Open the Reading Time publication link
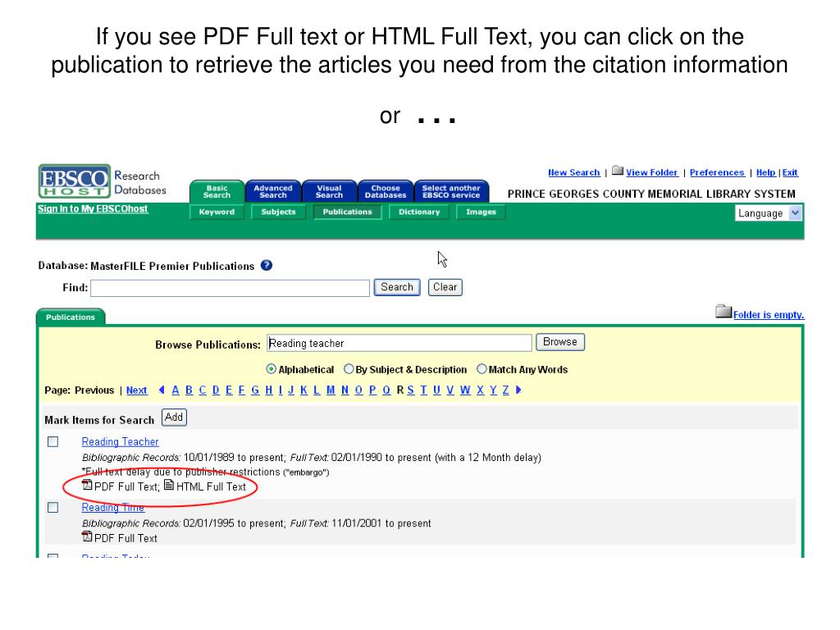This screenshot has width=840, height=630. pos(113,507)
